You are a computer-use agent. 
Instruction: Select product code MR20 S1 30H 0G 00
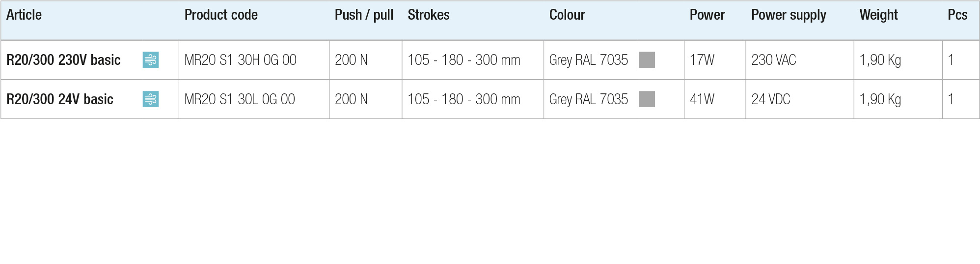pos(241,60)
